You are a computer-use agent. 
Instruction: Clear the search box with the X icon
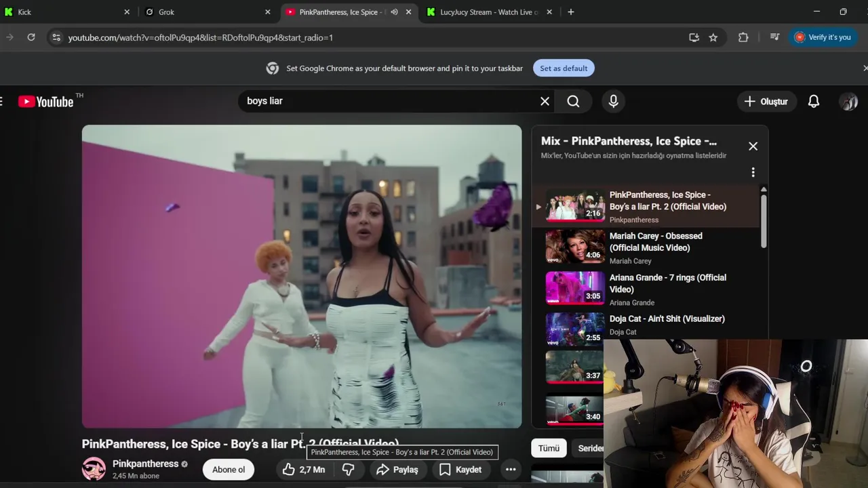pos(545,101)
